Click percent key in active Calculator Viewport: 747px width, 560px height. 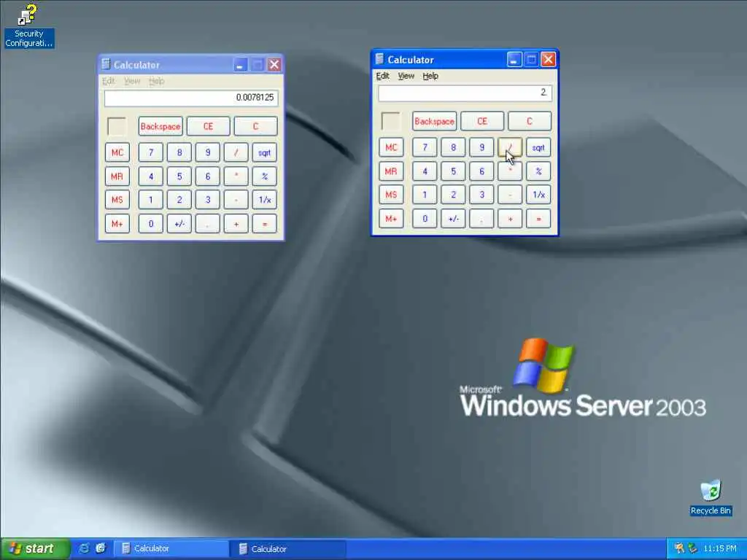pyautogui.click(x=538, y=171)
